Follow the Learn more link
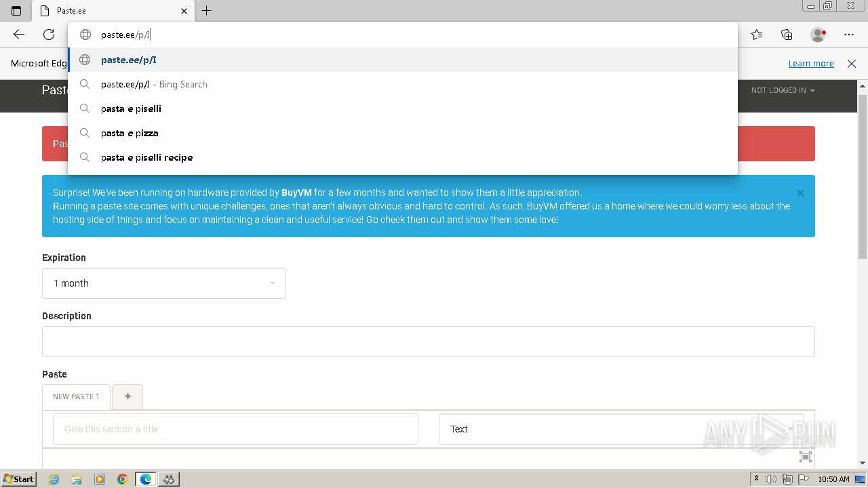Screen dimensions: 868x488 point(811,64)
